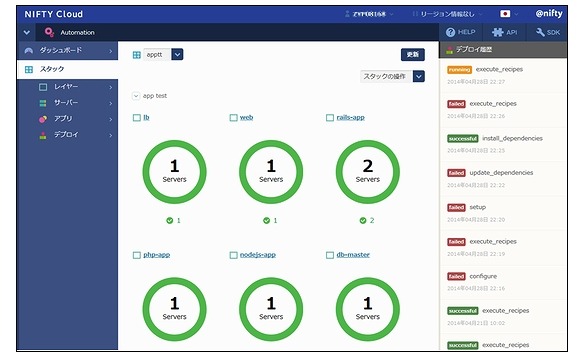Collapse the app test section chevron

coord(136,96)
